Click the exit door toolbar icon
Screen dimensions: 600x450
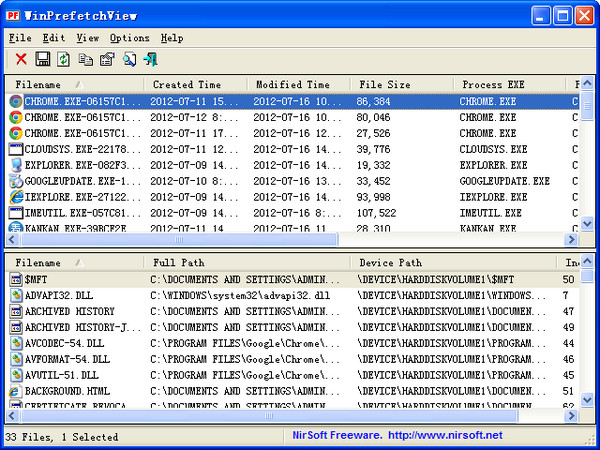tap(150, 60)
